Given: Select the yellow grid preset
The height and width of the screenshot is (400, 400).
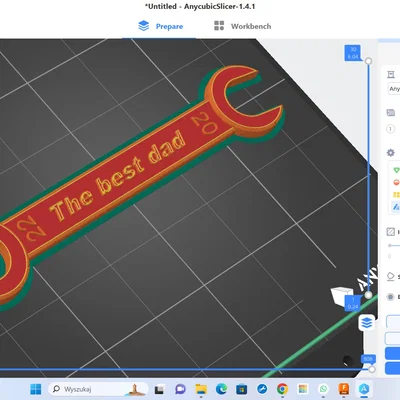Looking at the screenshot, I should pyautogui.click(x=396, y=195).
